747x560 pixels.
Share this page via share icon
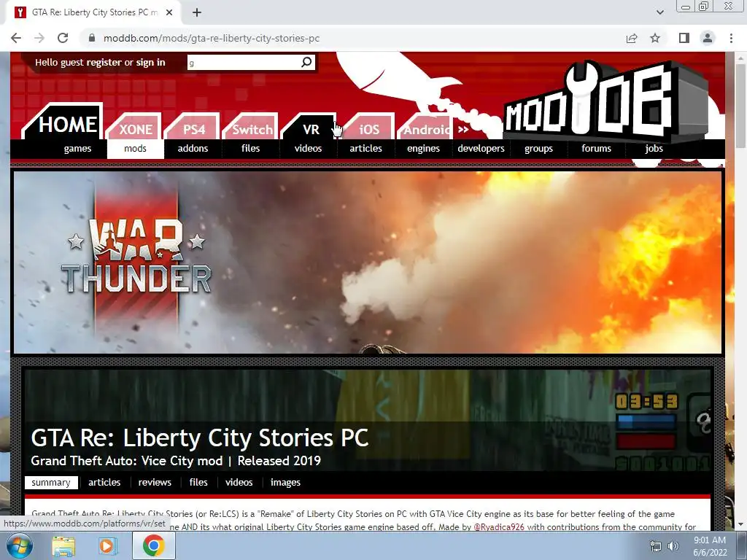632,38
